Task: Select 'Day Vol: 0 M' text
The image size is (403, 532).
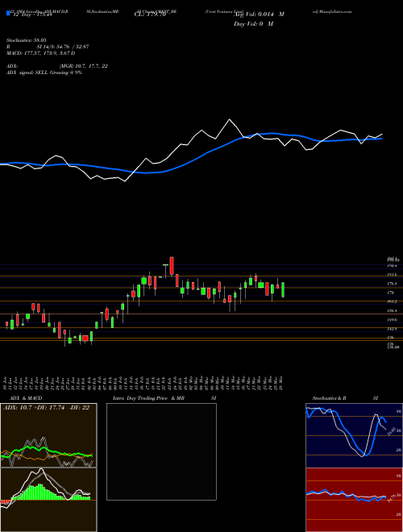Action: pos(253,24)
